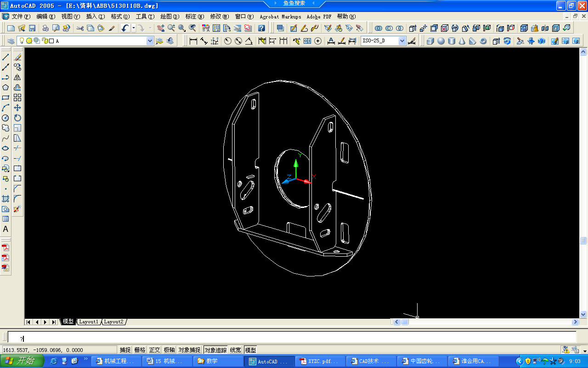Select the Rotate modify tool
Viewport: 588px width, 368px height.
[x=17, y=118]
